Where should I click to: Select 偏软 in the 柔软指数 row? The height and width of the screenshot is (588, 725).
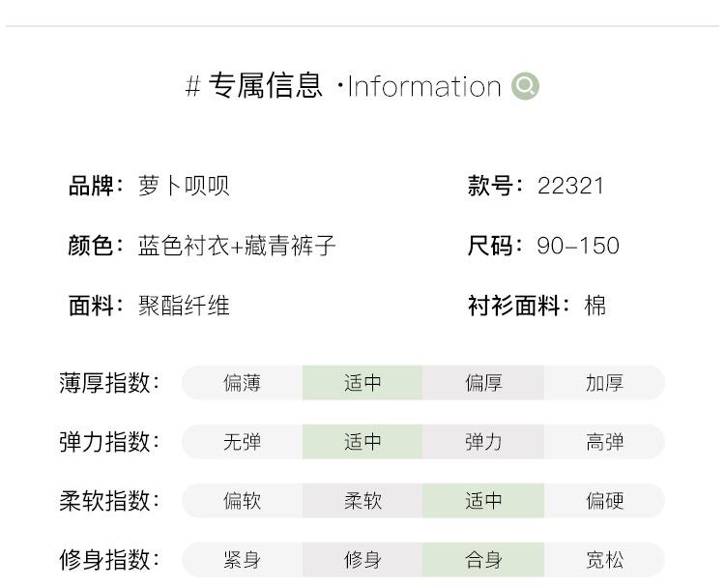pos(242,501)
